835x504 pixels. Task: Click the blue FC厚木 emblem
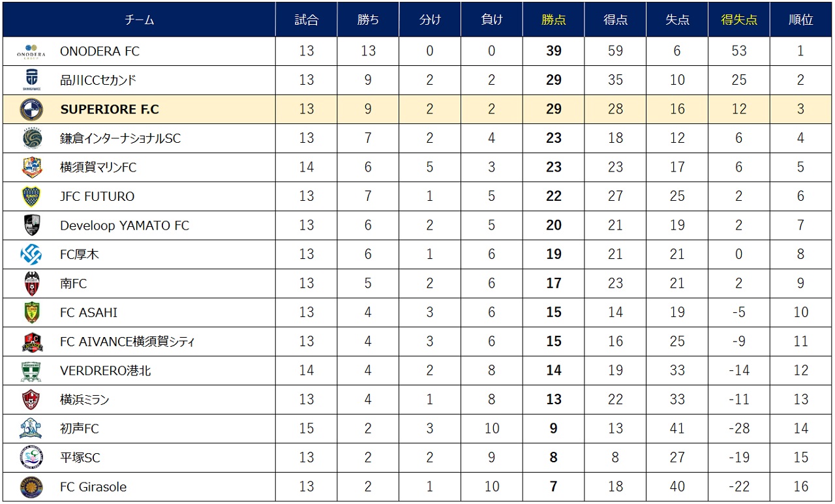click(x=31, y=254)
